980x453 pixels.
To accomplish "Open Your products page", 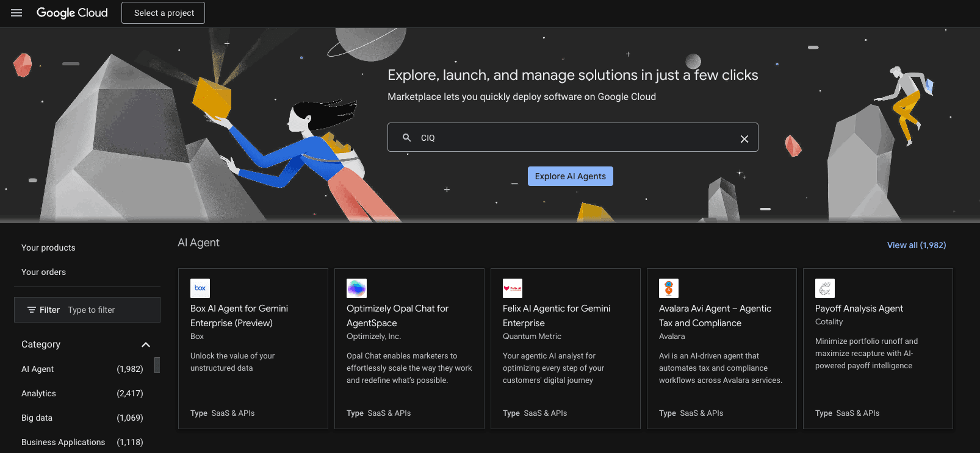I will point(48,248).
